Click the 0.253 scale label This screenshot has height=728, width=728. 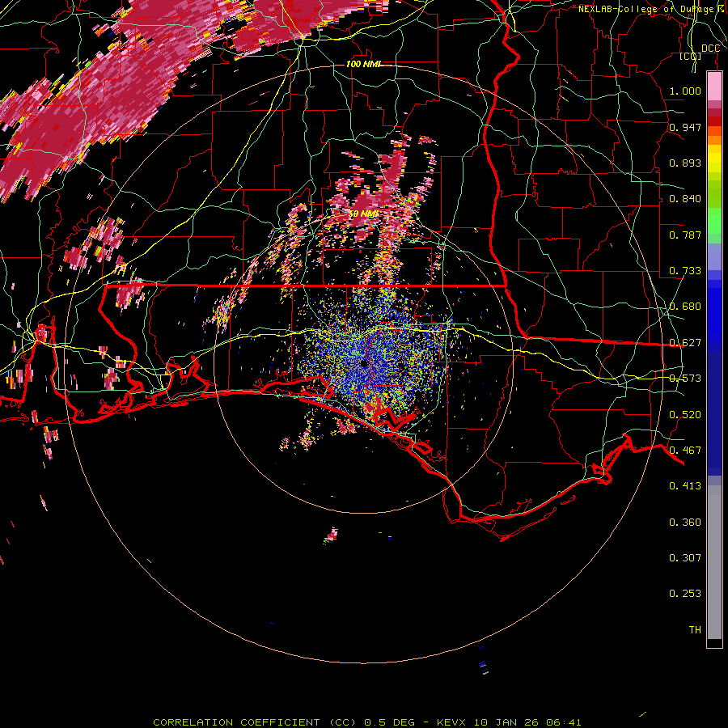[x=685, y=594]
